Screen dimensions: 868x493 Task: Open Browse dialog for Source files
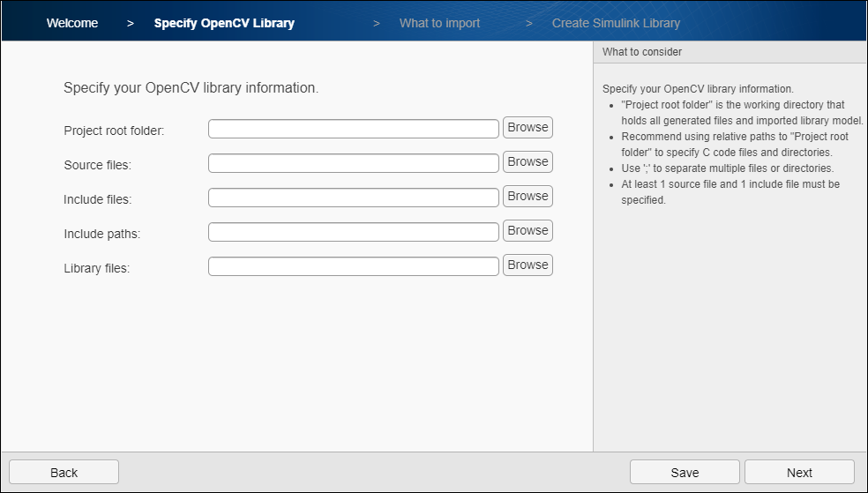528,162
